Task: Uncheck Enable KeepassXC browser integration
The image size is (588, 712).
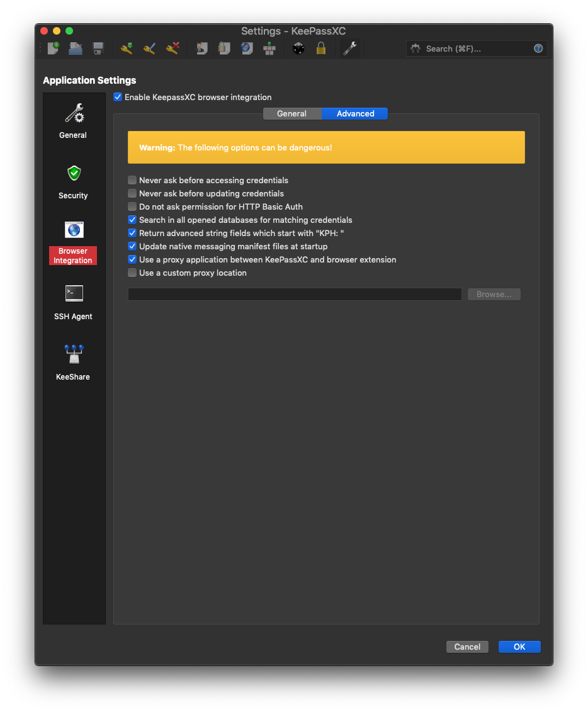Action: (x=118, y=97)
